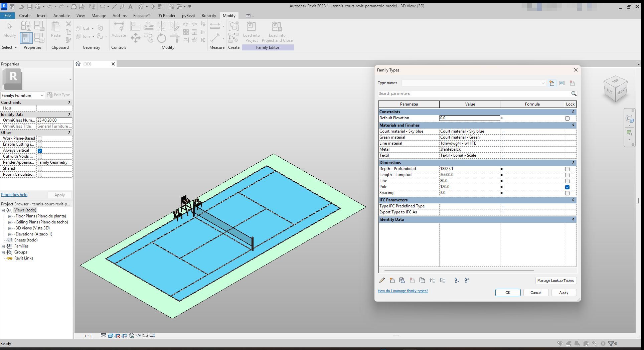The height and width of the screenshot is (350, 644).
Task: Select the Rotate tool in Modify panel
Action: click(x=162, y=38)
